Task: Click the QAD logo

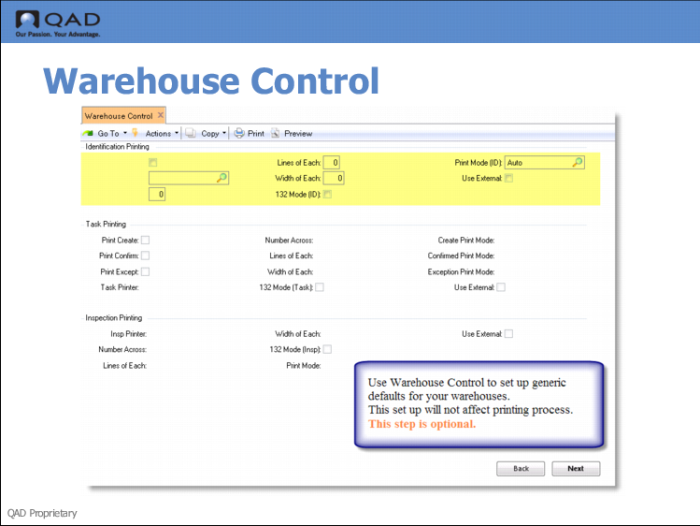Action: coord(58,24)
